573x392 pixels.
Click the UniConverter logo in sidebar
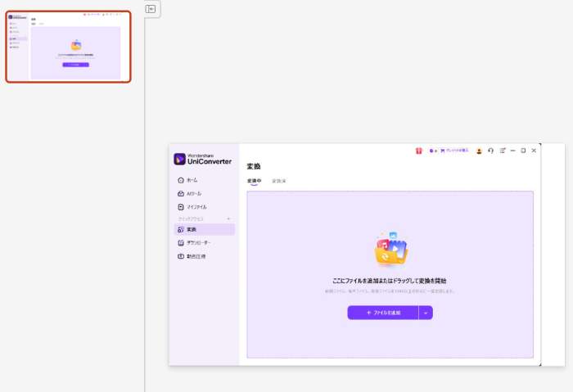point(202,159)
